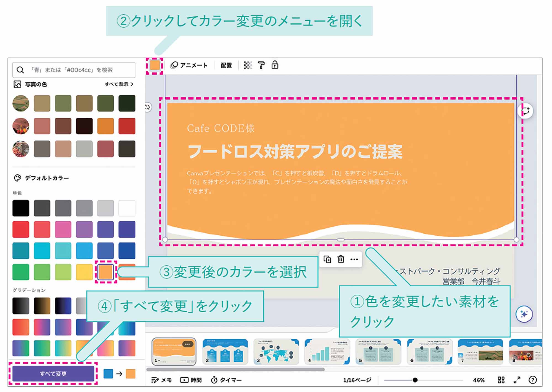
Task: Open メモ notes panel
Action: 162,380
